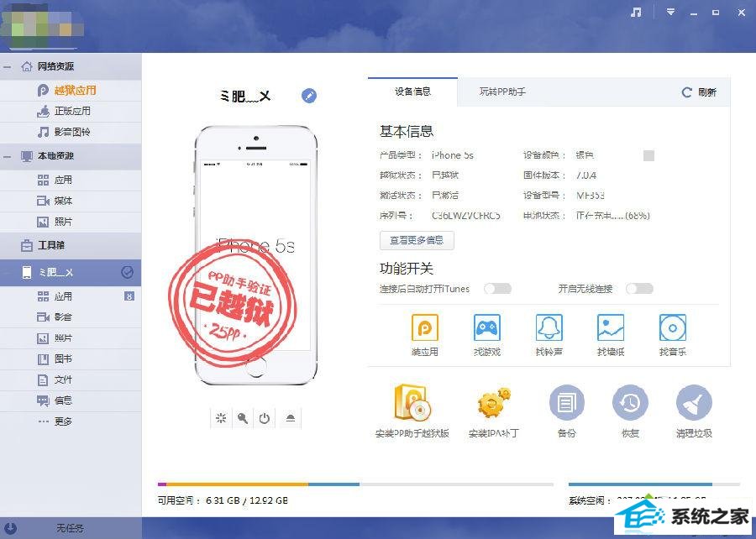Switch to the 设备信息 tab
This screenshot has height=539, width=756.
click(412, 92)
